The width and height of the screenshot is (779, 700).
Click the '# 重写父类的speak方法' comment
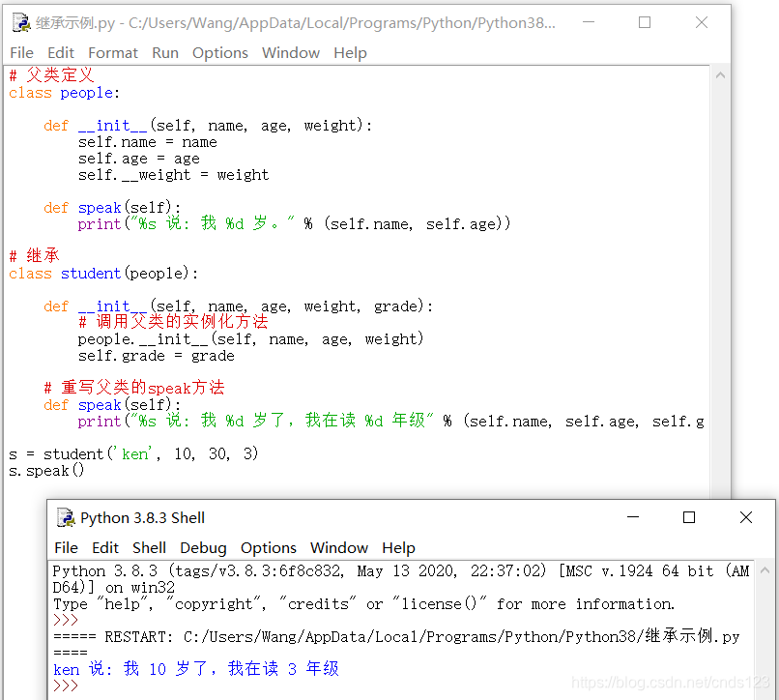pyautogui.click(x=134, y=388)
